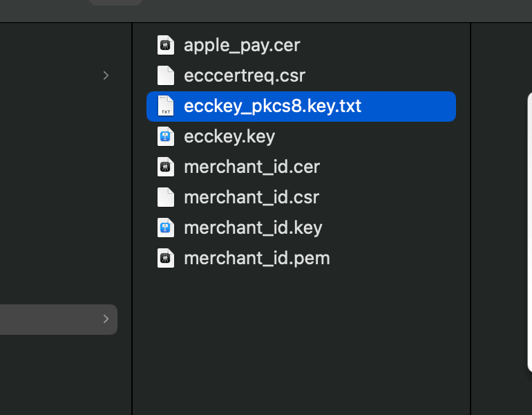Select the ecckey_pkcs8.key.txt file name
The image size is (532, 415).
pos(272,107)
